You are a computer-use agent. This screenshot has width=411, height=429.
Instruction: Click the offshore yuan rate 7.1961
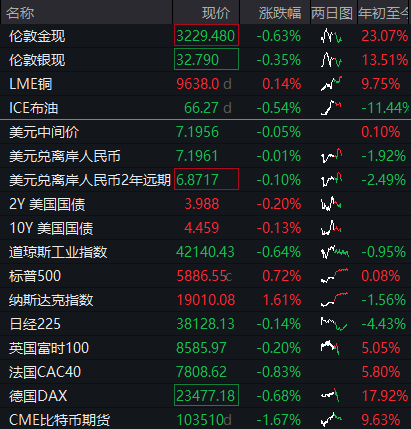click(197, 156)
